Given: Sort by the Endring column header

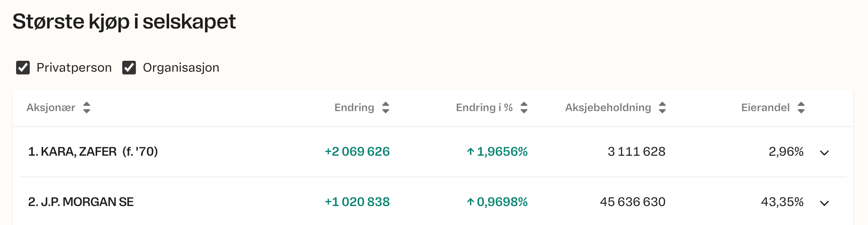Looking at the screenshot, I should pyautogui.click(x=354, y=108).
